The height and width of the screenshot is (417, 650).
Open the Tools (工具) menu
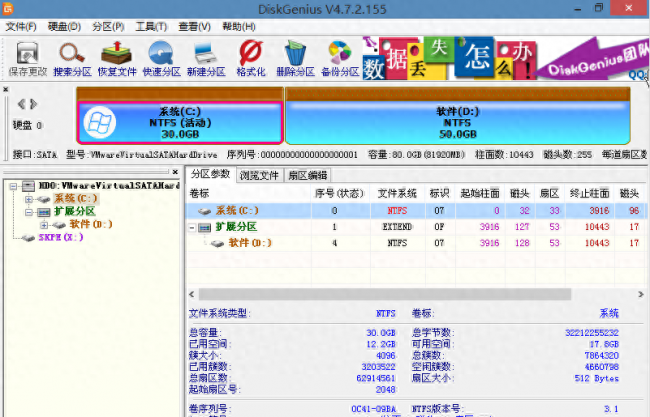point(151,27)
